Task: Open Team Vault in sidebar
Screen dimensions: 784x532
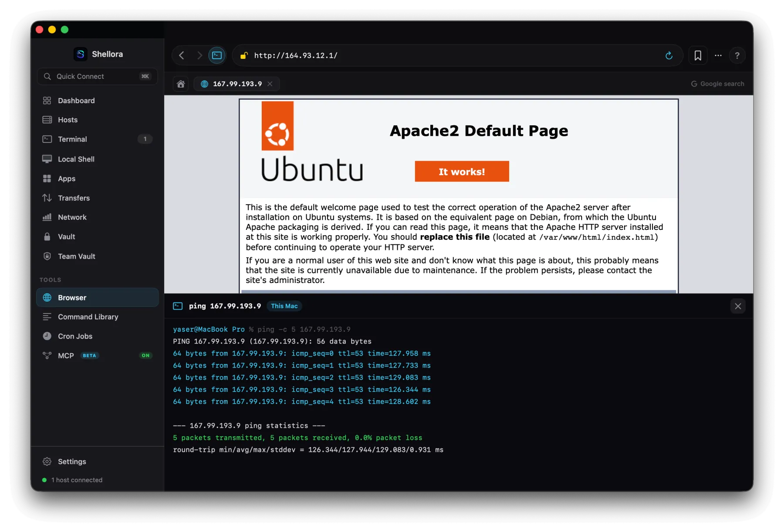Action: pos(97,256)
